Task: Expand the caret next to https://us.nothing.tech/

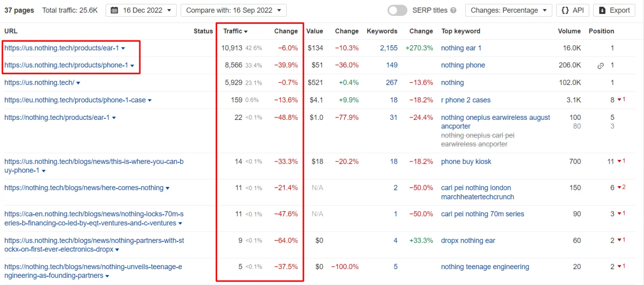Action: pyautogui.click(x=78, y=83)
